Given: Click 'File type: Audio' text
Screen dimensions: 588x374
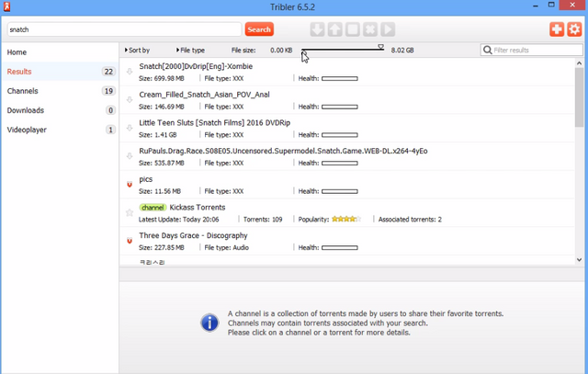Looking at the screenshot, I should pos(227,247).
